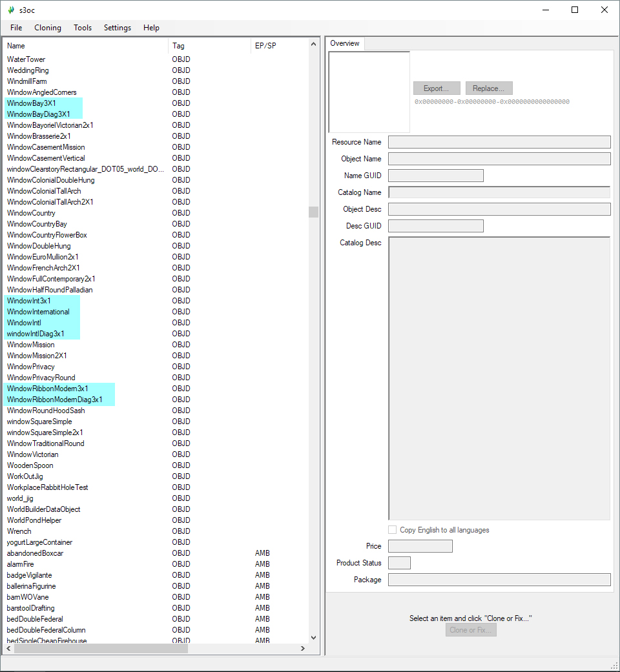This screenshot has height=672, width=620.
Task: Click the Object Desc field
Action: pos(499,209)
